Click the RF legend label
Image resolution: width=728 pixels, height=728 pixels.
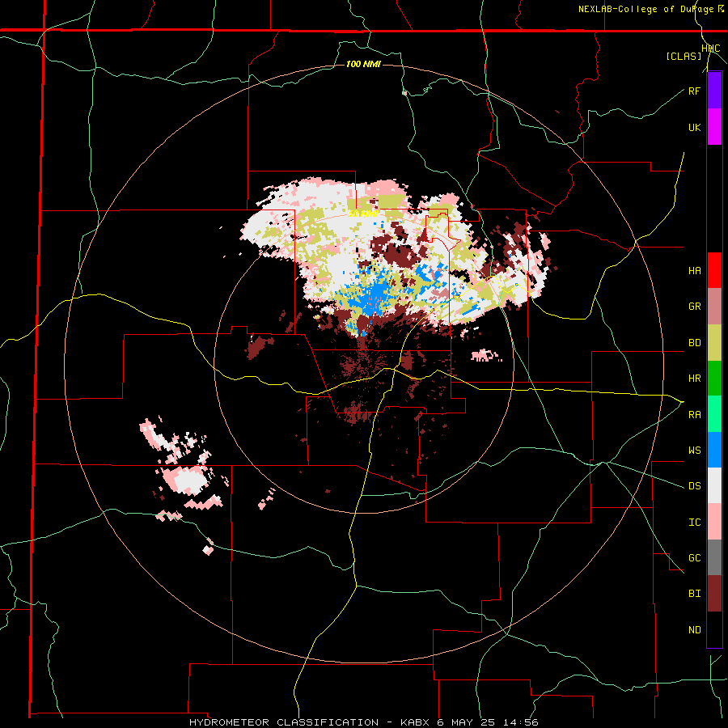[x=694, y=91]
